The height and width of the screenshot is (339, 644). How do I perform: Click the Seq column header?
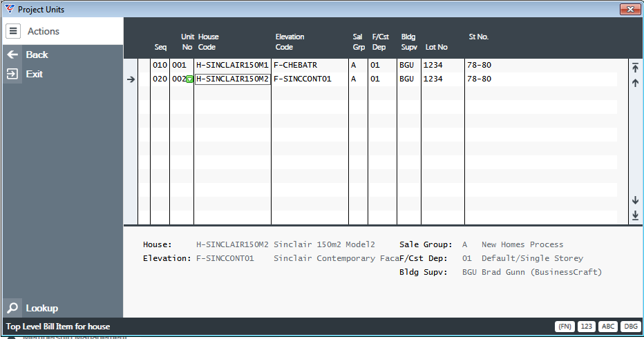coord(160,47)
